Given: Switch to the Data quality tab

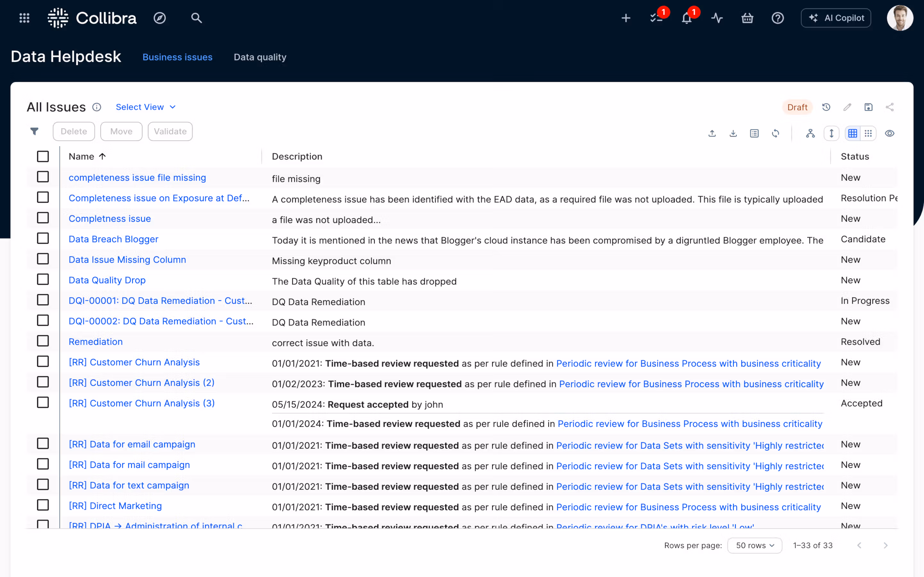Looking at the screenshot, I should coord(260,57).
